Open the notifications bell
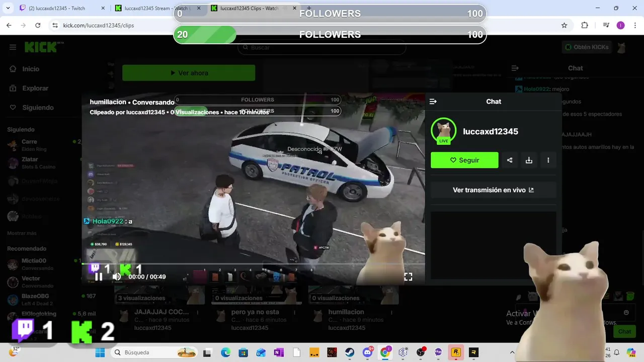This screenshot has width=644, height=362. (x=617, y=352)
